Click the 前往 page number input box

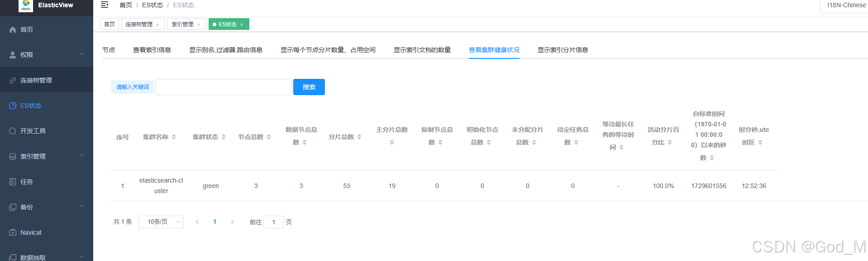point(274,222)
